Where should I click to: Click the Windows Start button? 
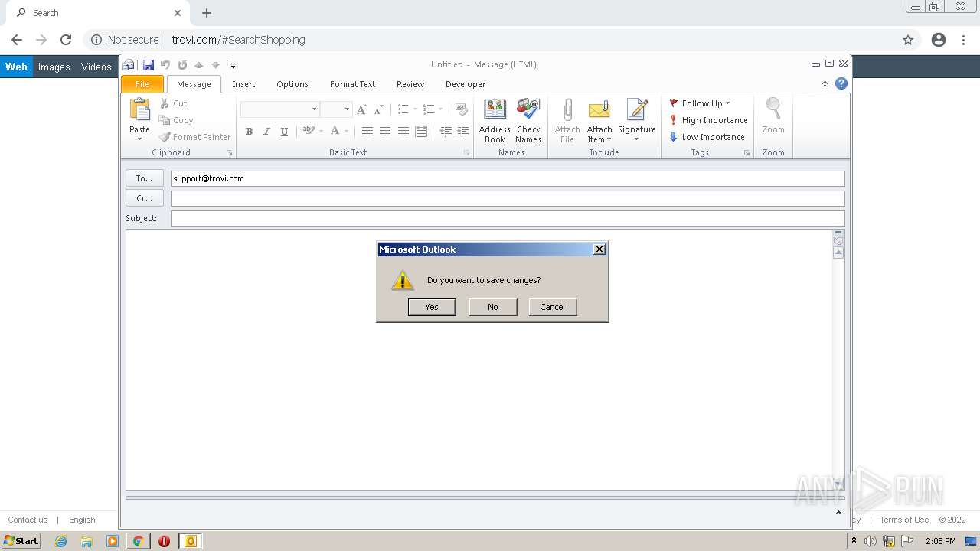(x=21, y=541)
